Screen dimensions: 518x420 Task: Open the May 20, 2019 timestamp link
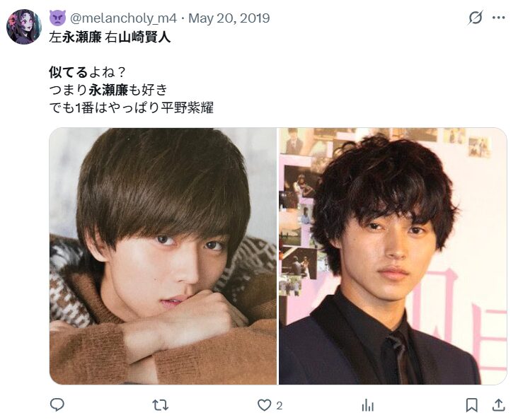click(x=229, y=18)
